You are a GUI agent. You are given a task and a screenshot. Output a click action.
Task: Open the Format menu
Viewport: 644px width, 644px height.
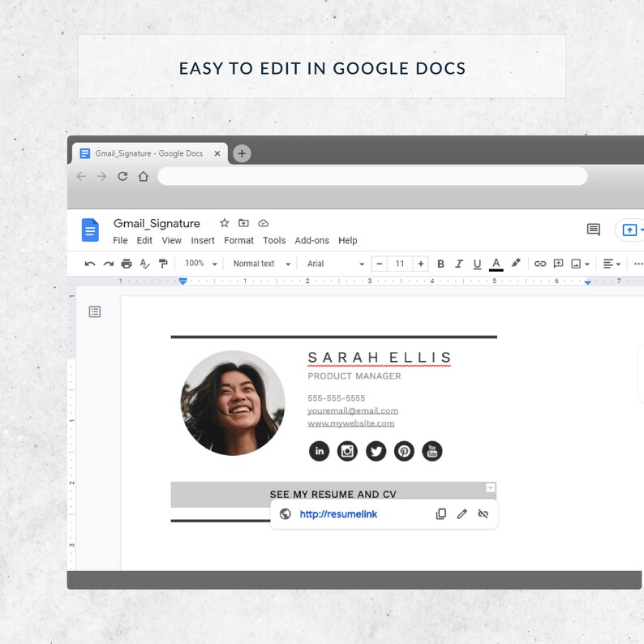238,240
